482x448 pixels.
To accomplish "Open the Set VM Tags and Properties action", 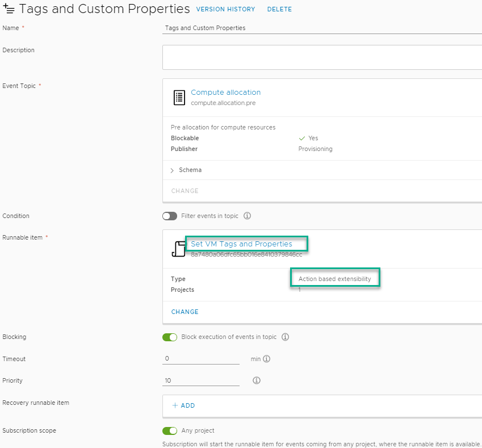I will (x=241, y=244).
